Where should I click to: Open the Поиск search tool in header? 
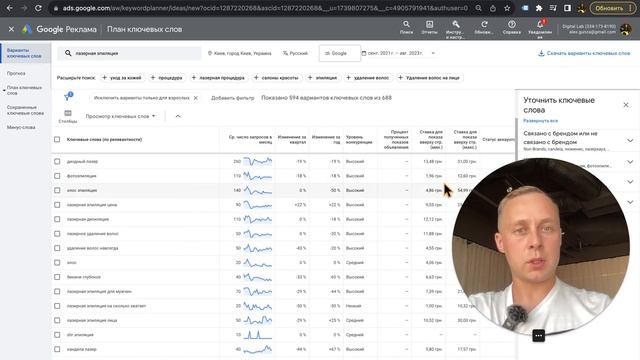pyautogui.click(x=406, y=27)
